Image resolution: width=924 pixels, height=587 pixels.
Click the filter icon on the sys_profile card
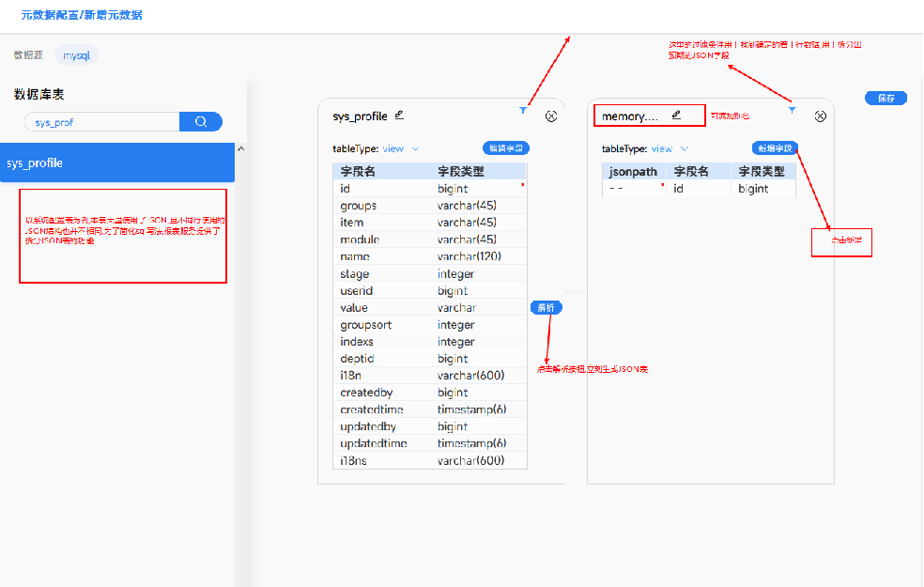(x=523, y=111)
